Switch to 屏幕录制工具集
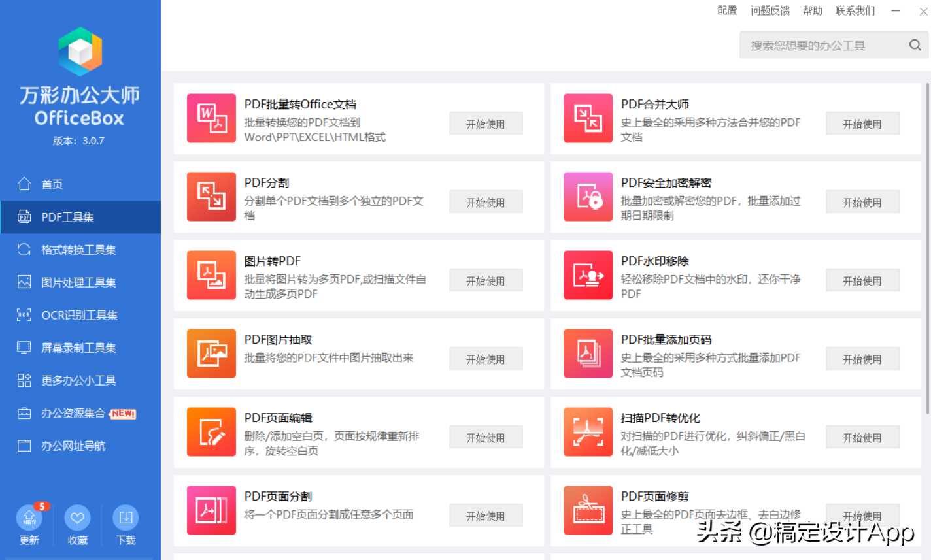 (x=80, y=348)
